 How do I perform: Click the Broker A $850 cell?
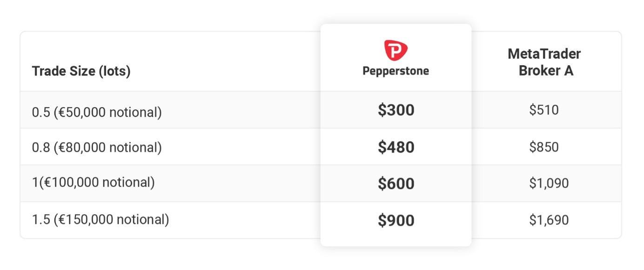[544, 147]
